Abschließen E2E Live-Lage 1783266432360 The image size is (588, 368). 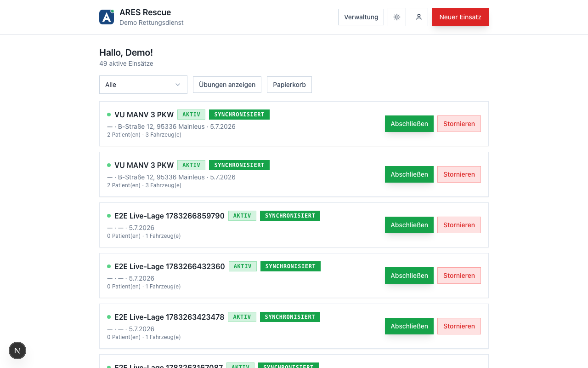(x=409, y=276)
